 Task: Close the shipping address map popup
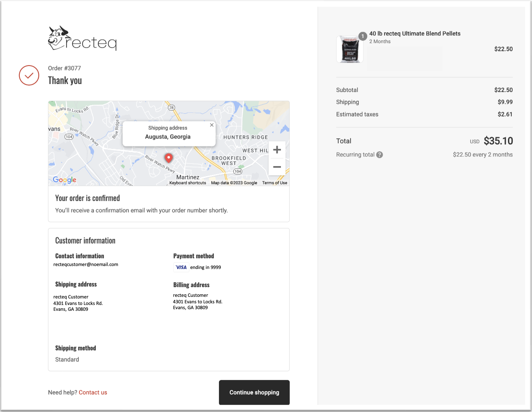[x=212, y=125]
